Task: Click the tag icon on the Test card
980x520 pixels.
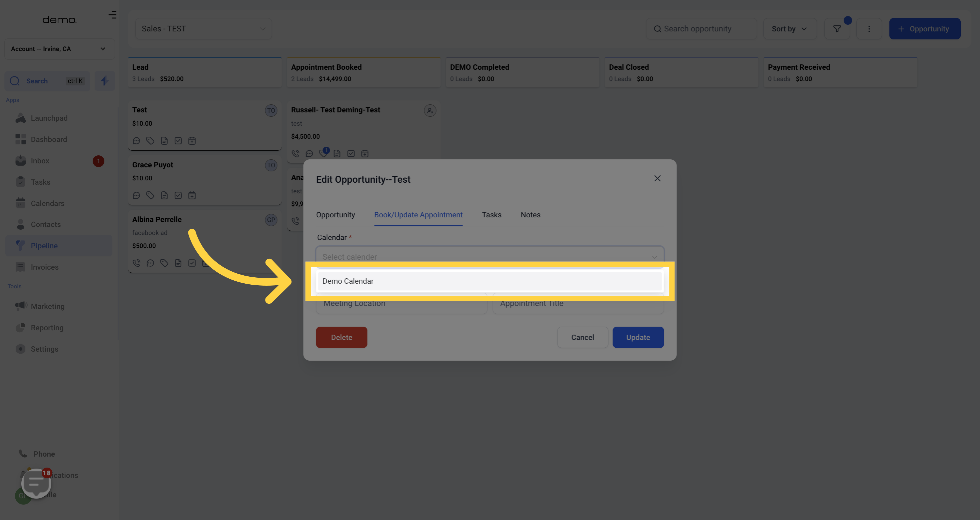Action: 150,141
